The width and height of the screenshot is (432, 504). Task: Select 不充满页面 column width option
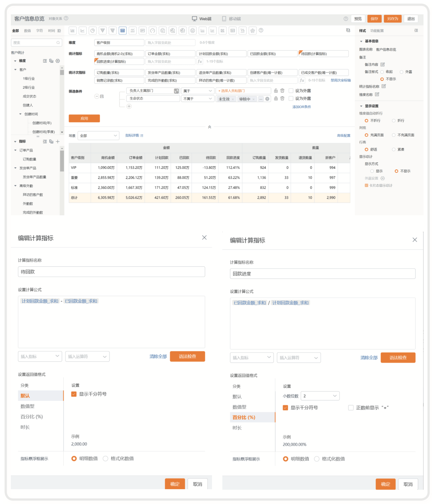[x=394, y=135]
